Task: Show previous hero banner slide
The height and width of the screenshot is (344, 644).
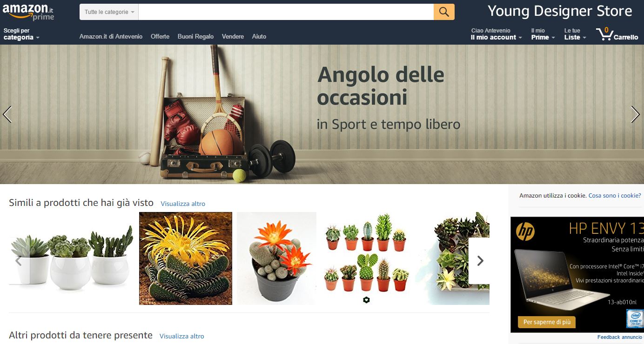Action: point(7,114)
